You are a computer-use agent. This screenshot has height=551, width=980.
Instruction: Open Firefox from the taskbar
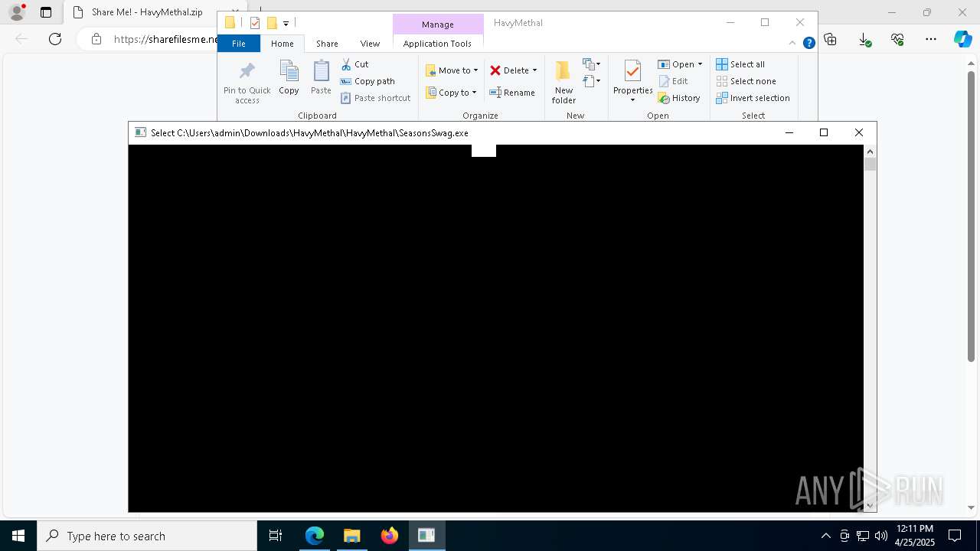pos(389,536)
